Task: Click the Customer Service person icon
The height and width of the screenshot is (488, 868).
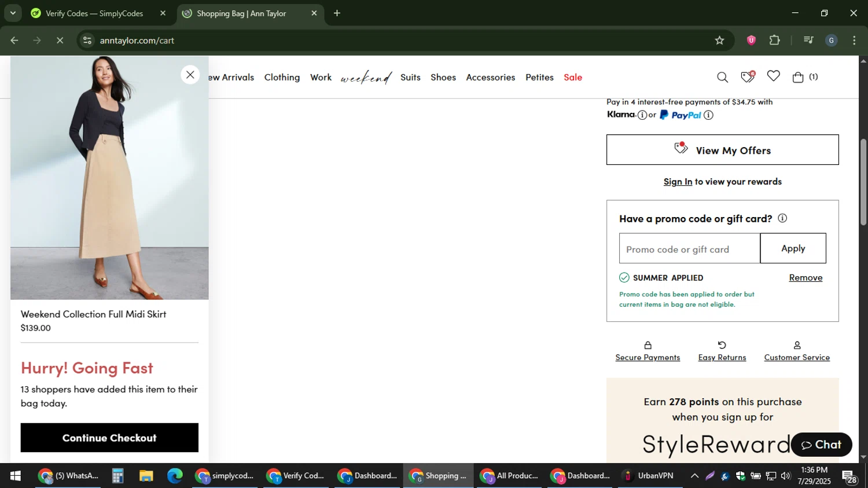Action: coord(797,345)
